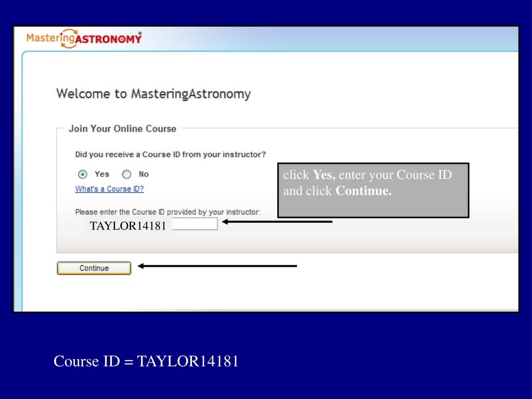
Task: Click the Course ID = TAYLOR14181 caption
Action: pos(146,361)
